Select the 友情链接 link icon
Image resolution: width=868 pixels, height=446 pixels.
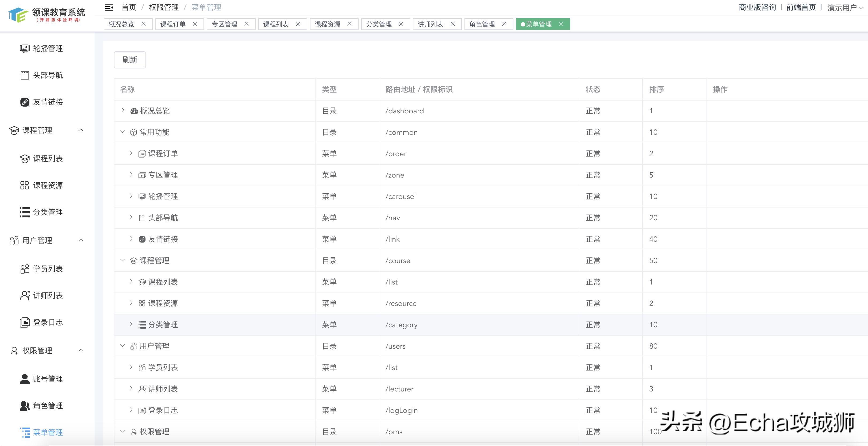24,102
